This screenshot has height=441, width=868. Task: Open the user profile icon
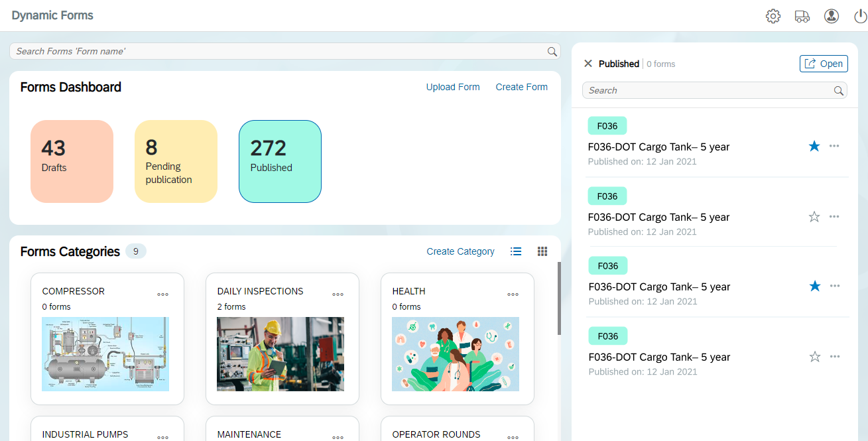click(x=831, y=17)
